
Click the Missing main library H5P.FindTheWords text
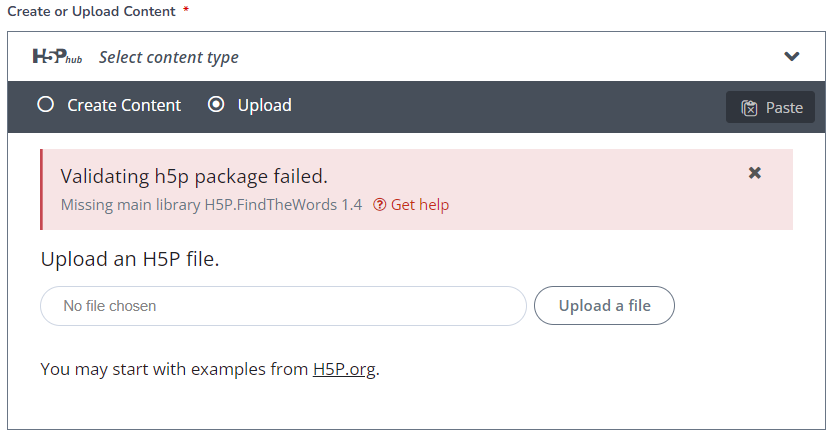click(x=211, y=205)
